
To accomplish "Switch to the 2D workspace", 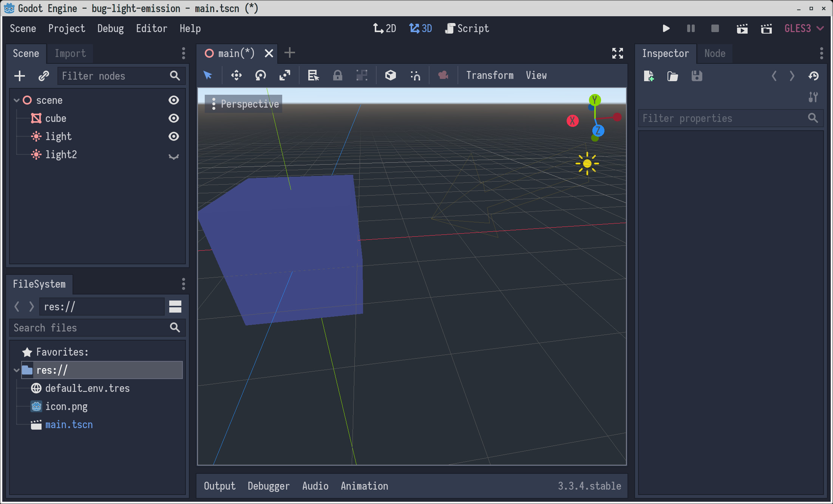I will [385, 28].
